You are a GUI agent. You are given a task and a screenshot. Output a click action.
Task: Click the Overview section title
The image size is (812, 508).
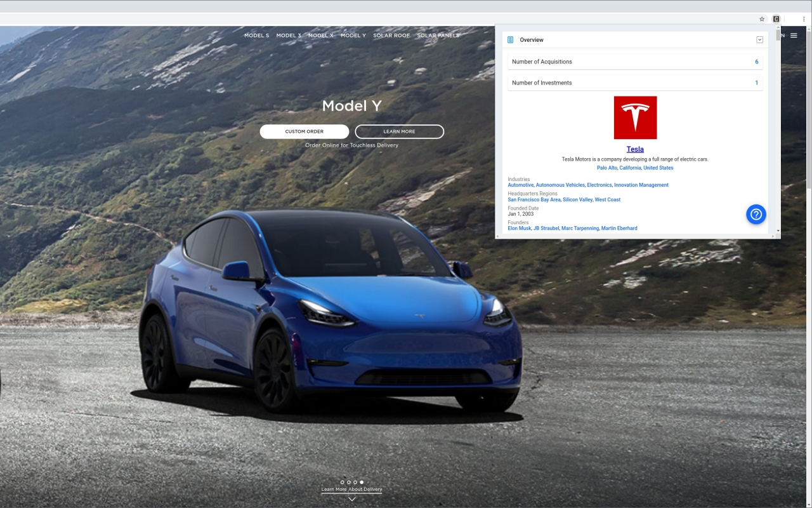pyautogui.click(x=532, y=40)
